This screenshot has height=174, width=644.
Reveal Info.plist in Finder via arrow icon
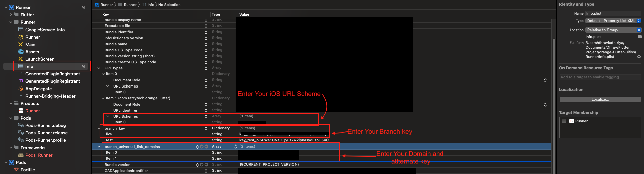tap(639, 57)
